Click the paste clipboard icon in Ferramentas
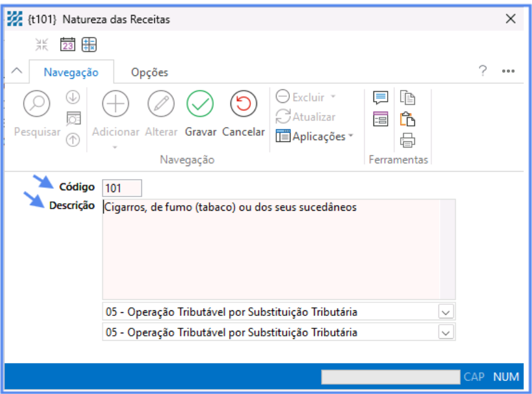 click(x=408, y=119)
